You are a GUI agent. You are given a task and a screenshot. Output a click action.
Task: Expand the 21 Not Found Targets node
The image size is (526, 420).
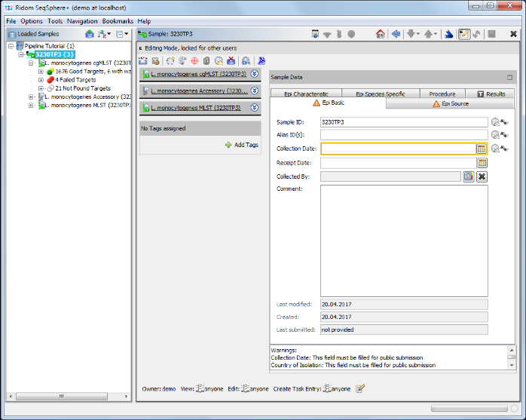41,88
